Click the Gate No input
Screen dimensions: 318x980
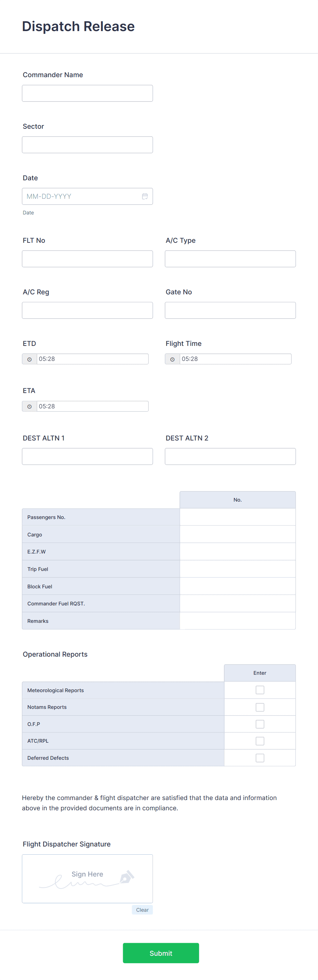230,310
